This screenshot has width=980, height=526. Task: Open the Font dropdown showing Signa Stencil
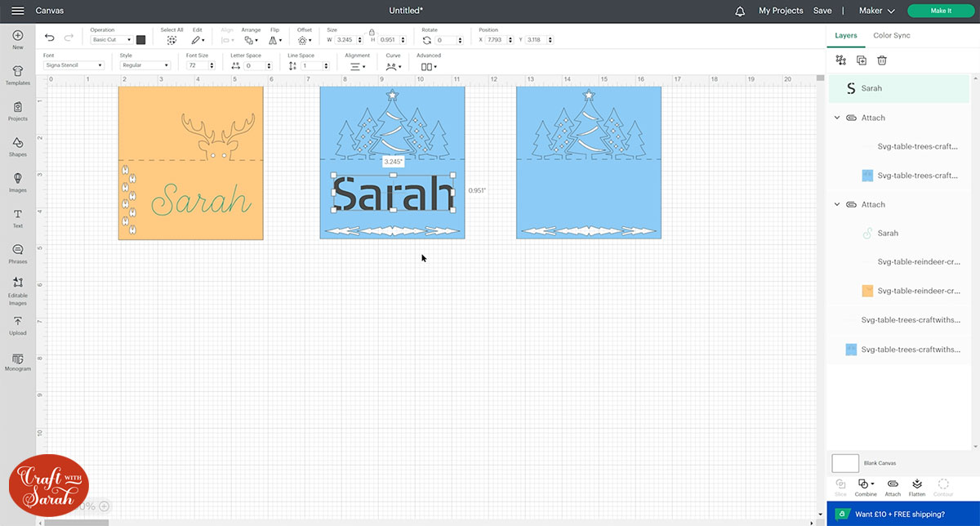(73, 65)
